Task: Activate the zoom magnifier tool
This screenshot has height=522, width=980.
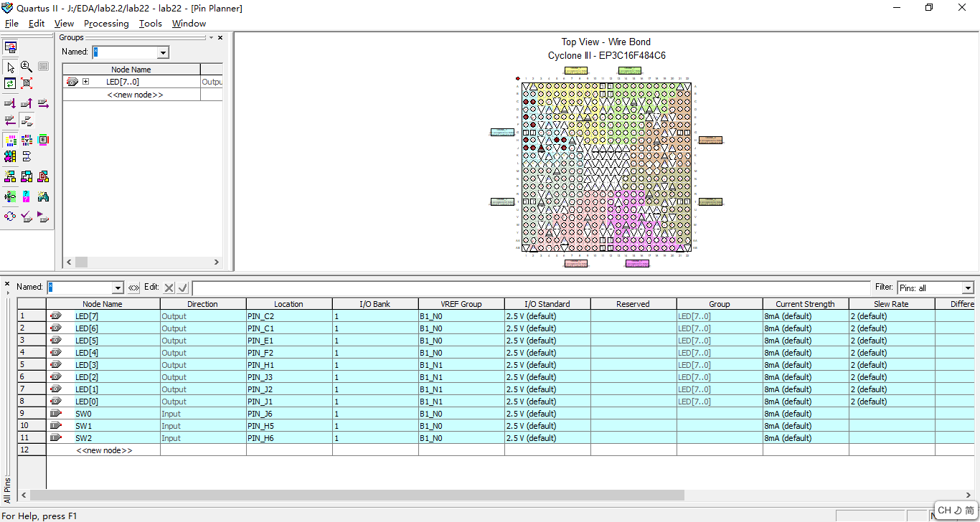Action: [x=27, y=67]
